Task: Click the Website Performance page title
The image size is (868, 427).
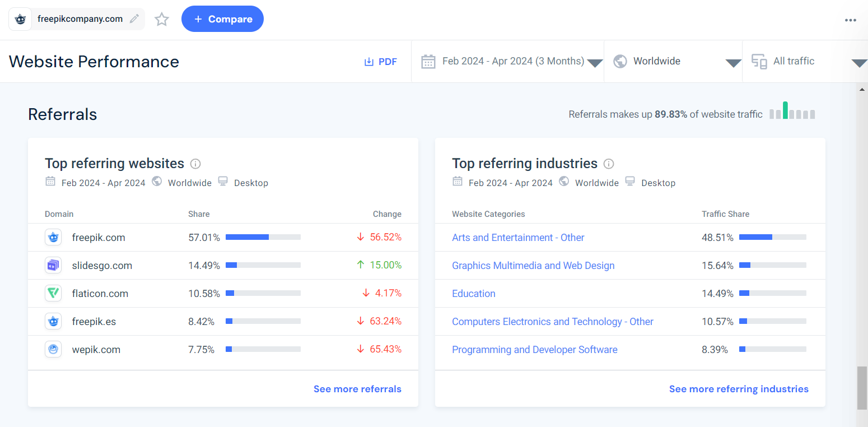Action: point(94,62)
